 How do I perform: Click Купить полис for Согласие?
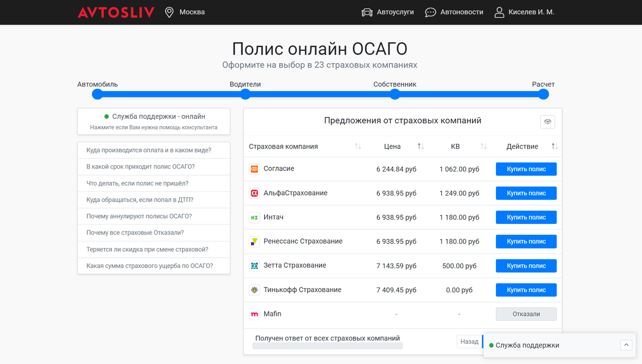tap(526, 168)
